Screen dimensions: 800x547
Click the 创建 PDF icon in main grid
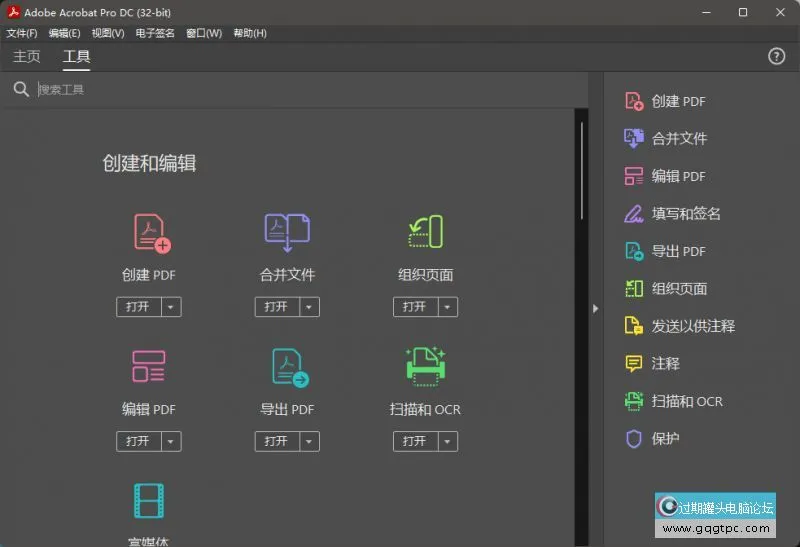click(151, 232)
